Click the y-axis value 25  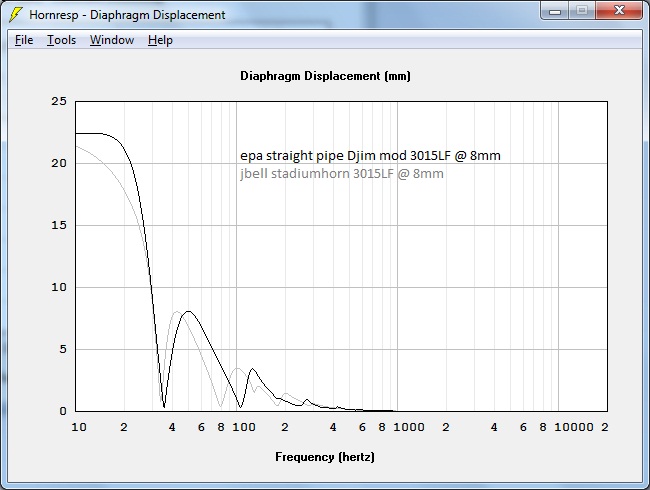pos(59,101)
